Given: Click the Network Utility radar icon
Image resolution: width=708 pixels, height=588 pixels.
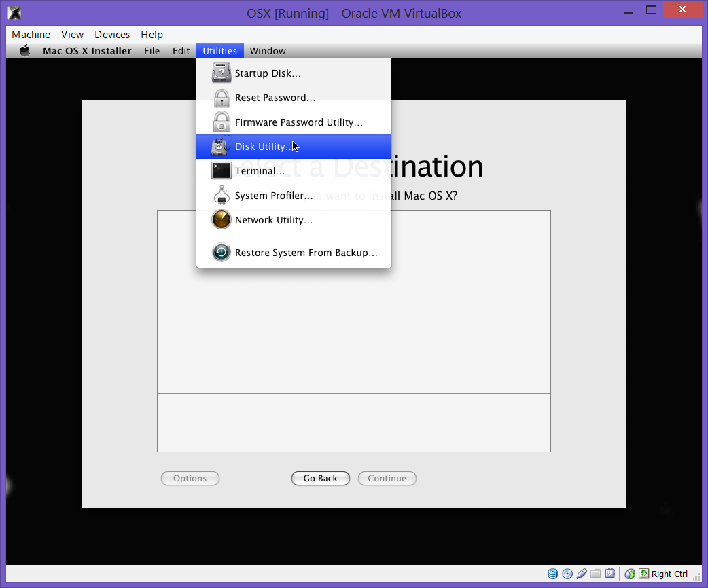Looking at the screenshot, I should tap(222, 220).
